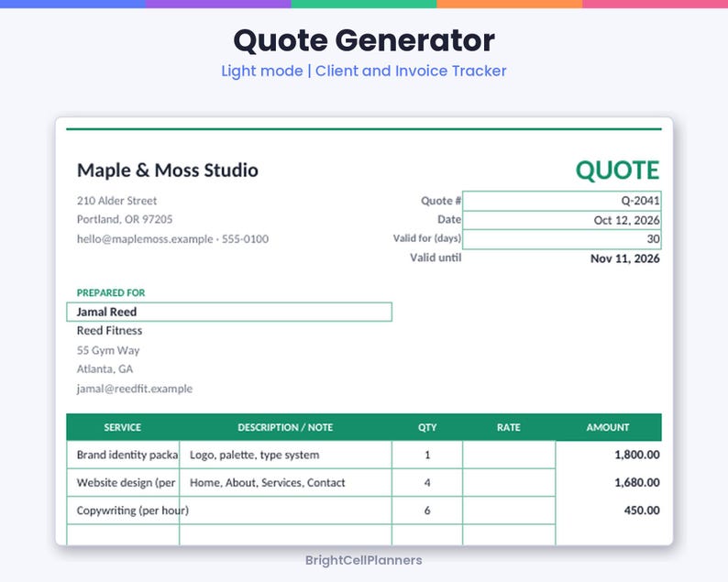
Task: Select the address line 210 Alder Street
Action: (x=117, y=201)
